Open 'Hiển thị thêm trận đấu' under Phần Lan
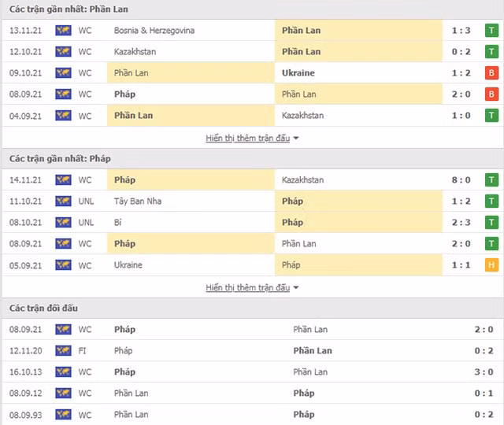Image resolution: width=504 pixels, height=425 pixels. [248, 139]
